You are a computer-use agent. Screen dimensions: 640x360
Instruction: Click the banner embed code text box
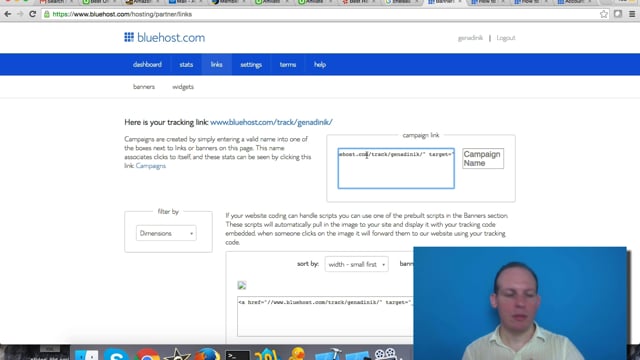click(x=325, y=317)
